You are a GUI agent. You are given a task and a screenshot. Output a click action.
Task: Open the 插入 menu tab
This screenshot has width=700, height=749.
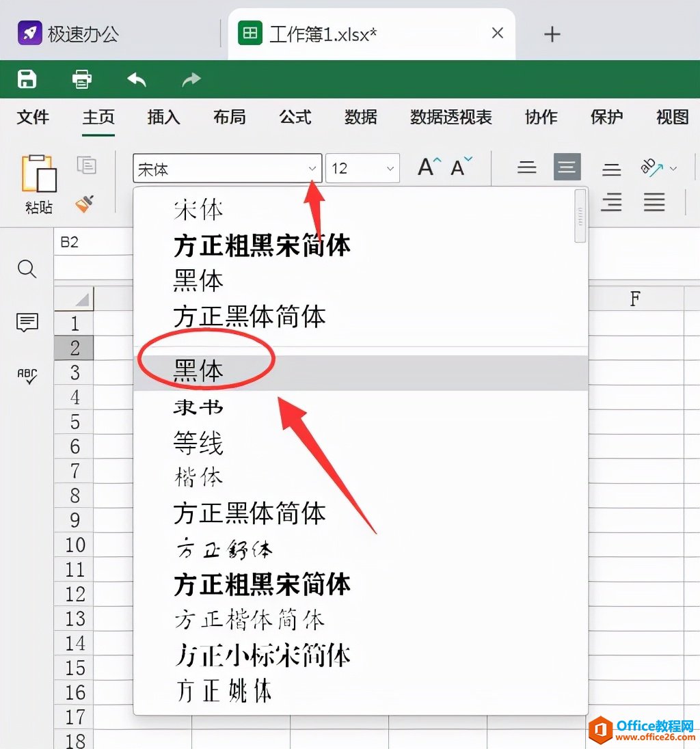pyautogui.click(x=163, y=118)
